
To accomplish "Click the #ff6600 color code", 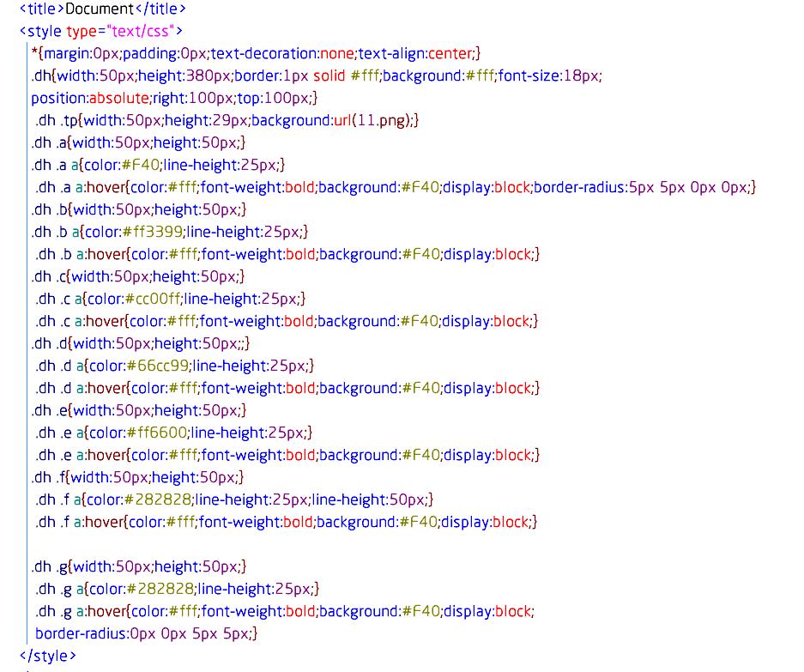I will pos(157,433).
